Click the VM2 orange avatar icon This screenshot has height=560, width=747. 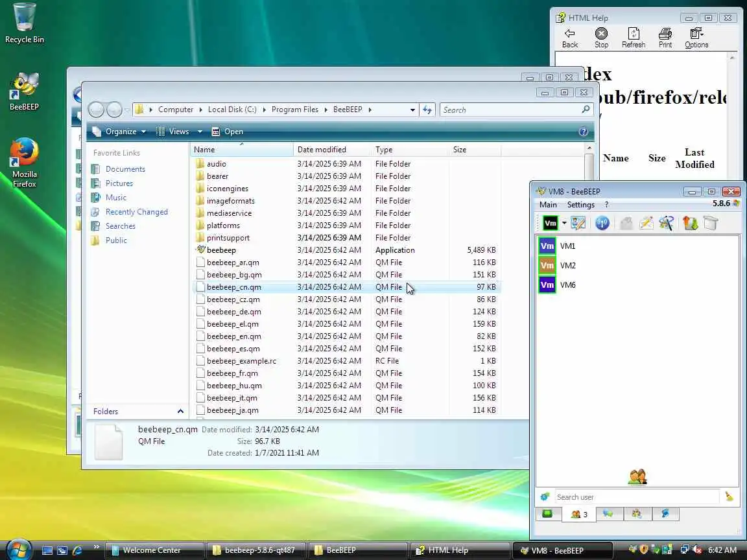point(547,266)
